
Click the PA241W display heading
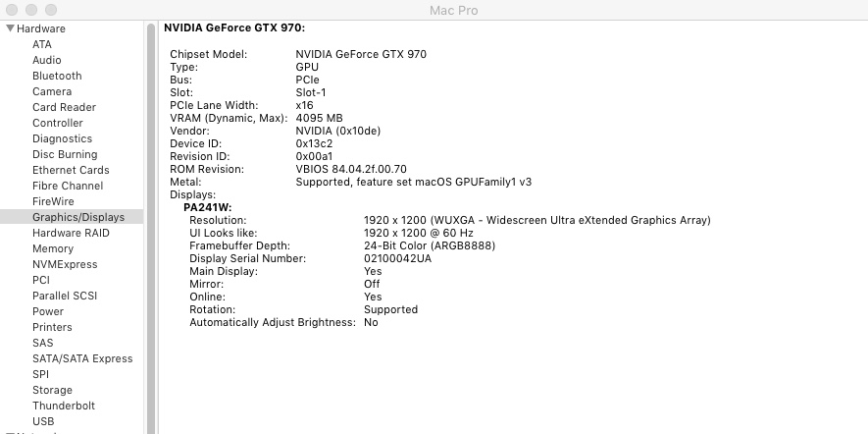click(x=208, y=208)
